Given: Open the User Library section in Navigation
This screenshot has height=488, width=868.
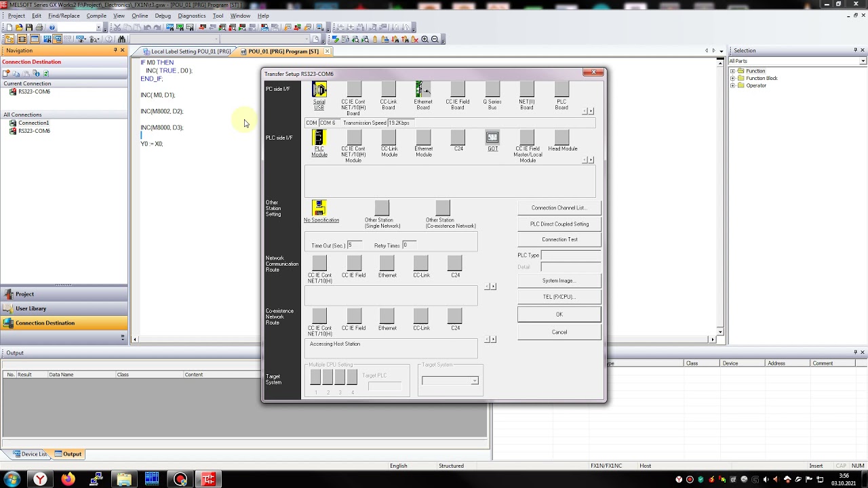Looking at the screenshot, I should click(64, 308).
